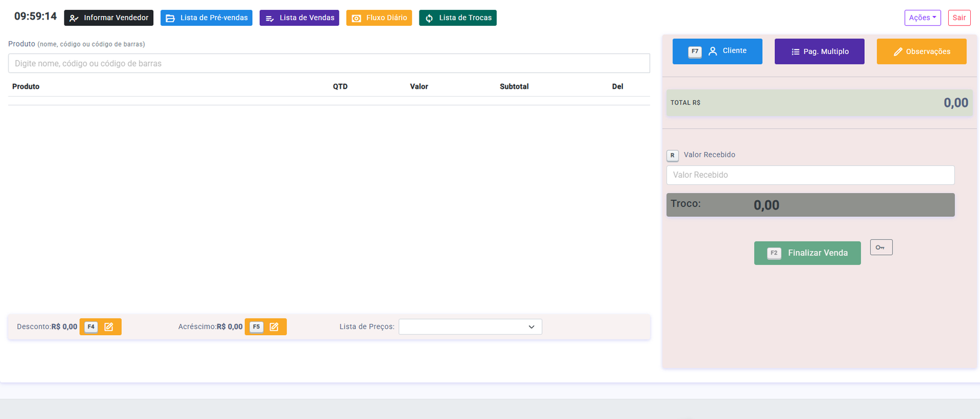
Task: Expand the Ações dropdown menu
Action: click(x=922, y=18)
